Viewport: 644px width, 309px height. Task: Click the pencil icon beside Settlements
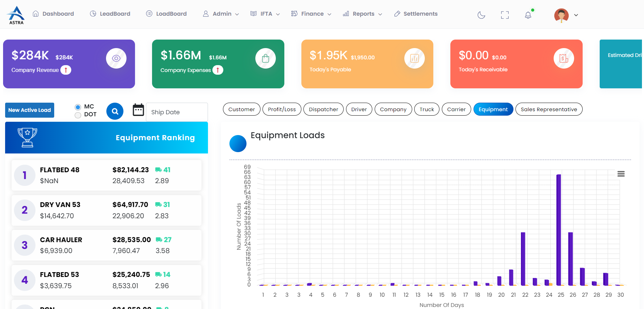pyautogui.click(x=397, y=14)
